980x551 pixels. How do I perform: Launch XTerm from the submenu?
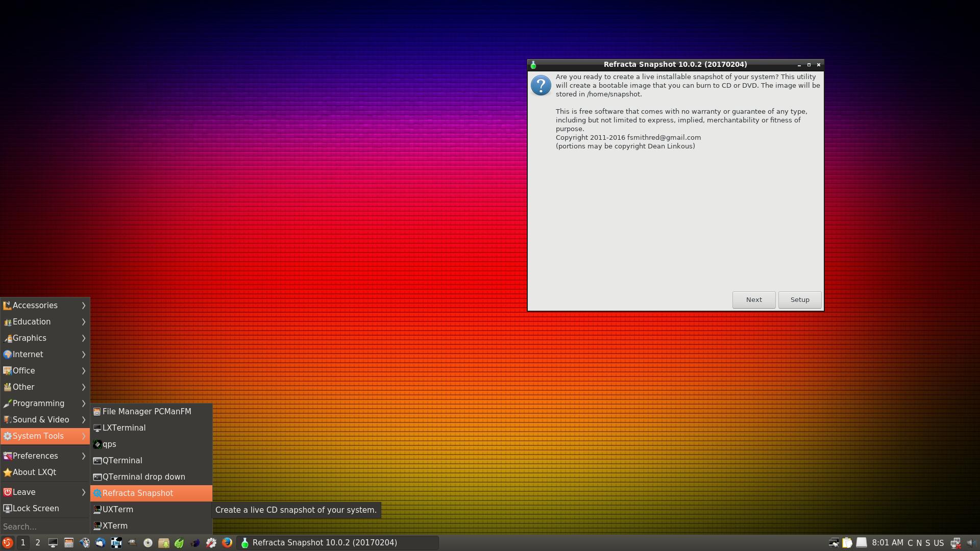151,526
